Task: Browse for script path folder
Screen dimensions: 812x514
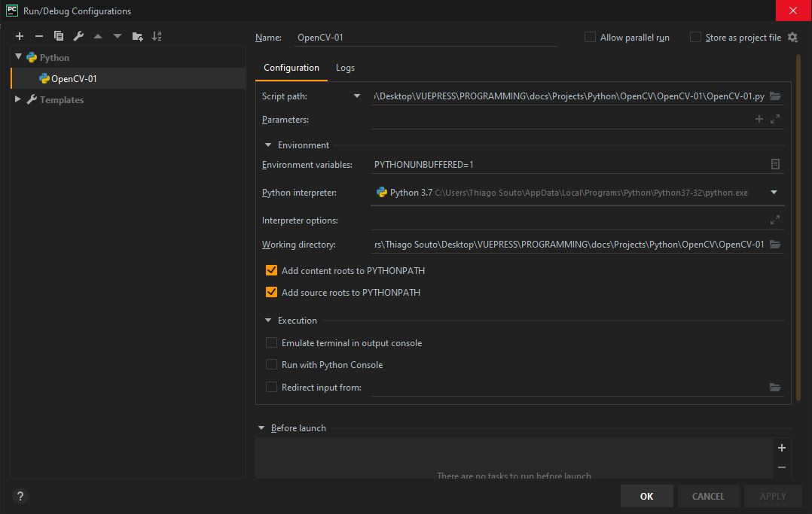Action: 774,96
